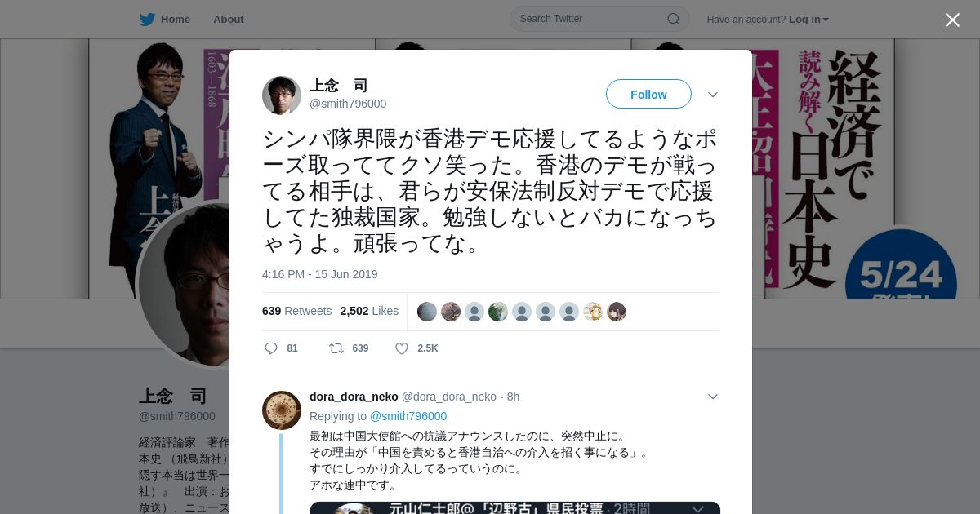Open the @smith796000 reply mention link

tap(408, 416)
